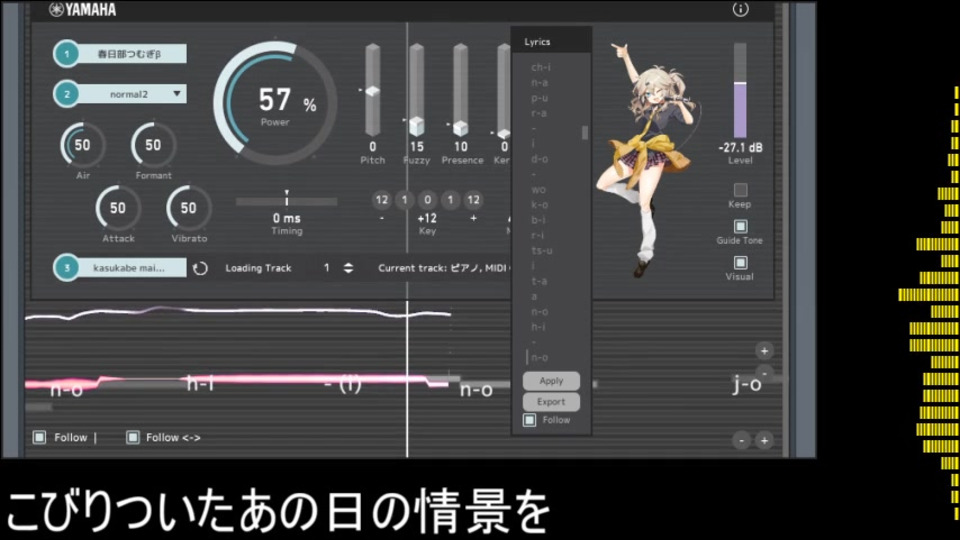Click the Level meter bar

click(x=740, y=90)
